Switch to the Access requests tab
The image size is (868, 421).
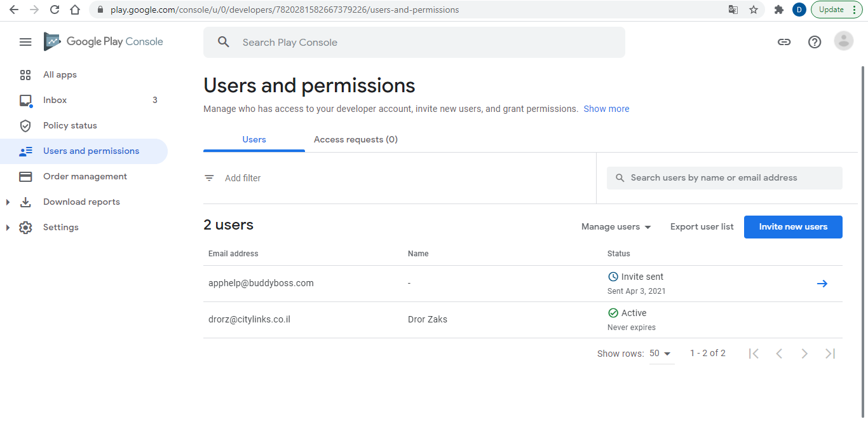click(x=355, y=140)
